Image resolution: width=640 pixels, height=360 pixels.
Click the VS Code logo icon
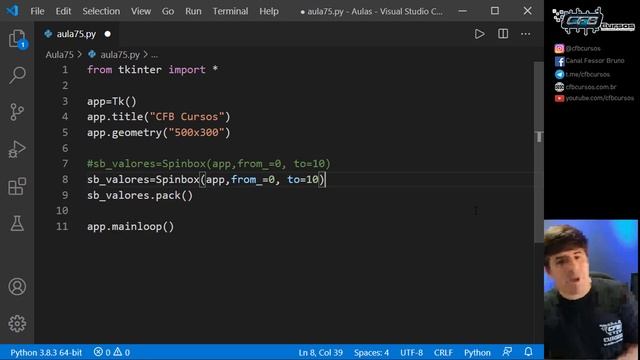coord(12,11)
